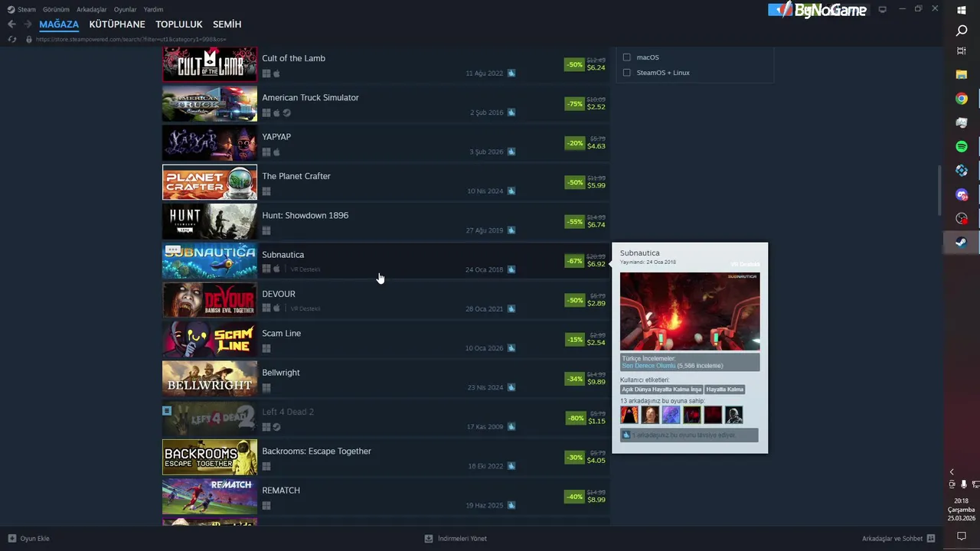Click thumbs-up icon in REMATCH row
This screenshot has height=551, width=980.
[511, 505]
